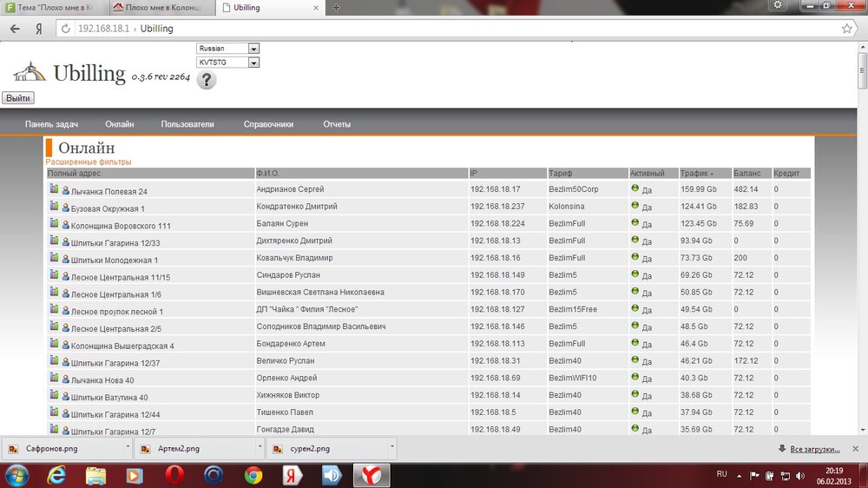Image resolution: width=868 pixels, height=488 pixels.
Task: Open browser settings gear icon
Action: click(x=778, y=5)
